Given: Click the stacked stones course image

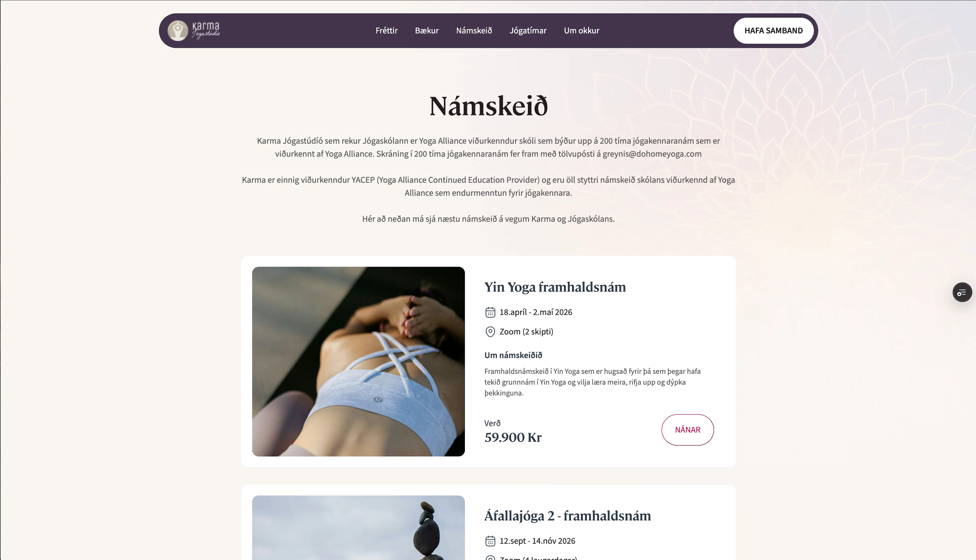Looking at the screenshot, I should [x=358, y=528].
